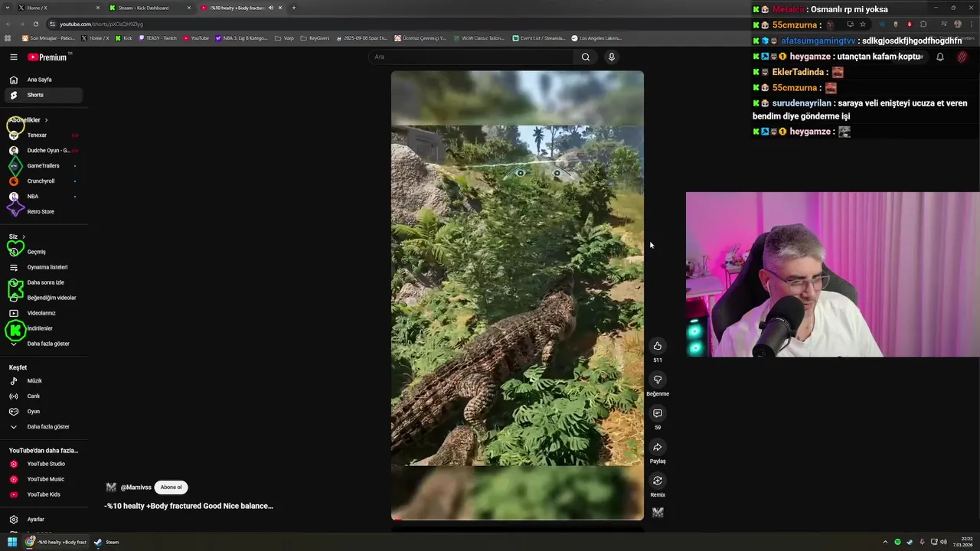Like the Short with thumbs up

[x=657, y=346]
